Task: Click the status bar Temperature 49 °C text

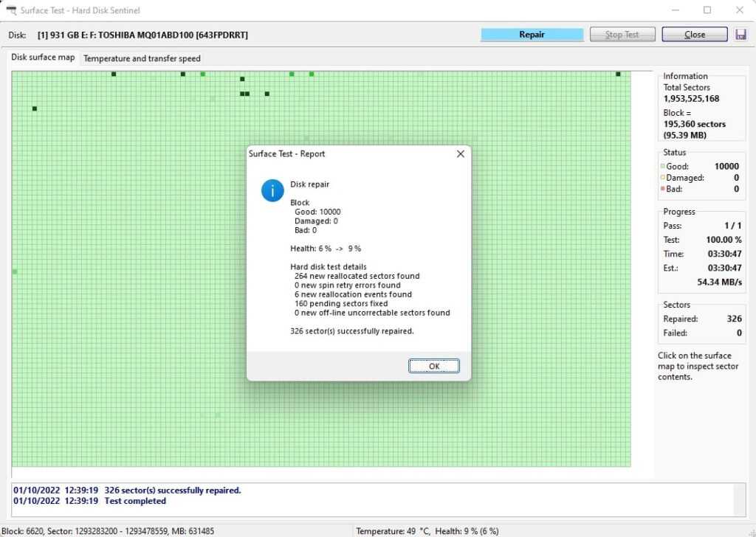Action: (393, 531)
